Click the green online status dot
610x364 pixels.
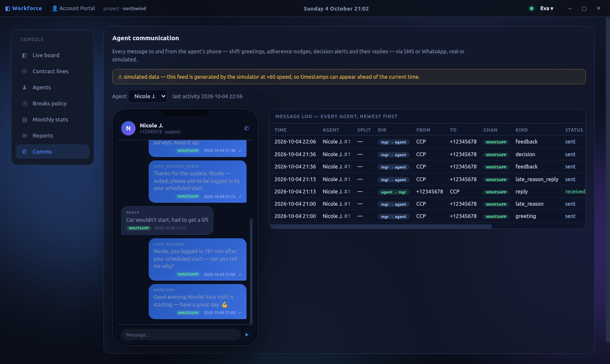point(532,8)
